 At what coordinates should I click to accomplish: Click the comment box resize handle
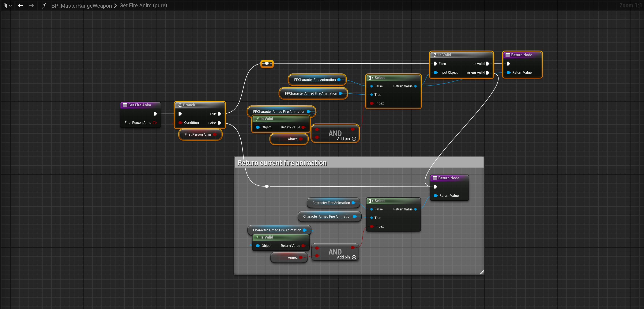(482, 272)
